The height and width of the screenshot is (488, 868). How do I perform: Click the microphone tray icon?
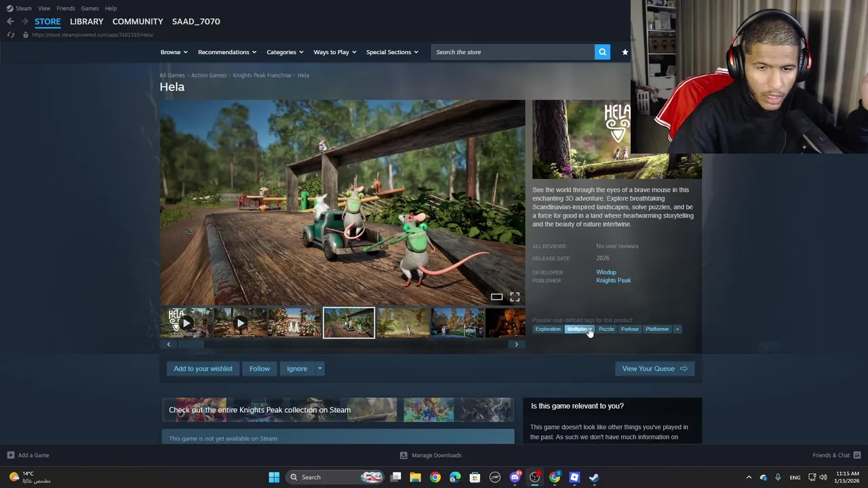[x=778, y=477]
